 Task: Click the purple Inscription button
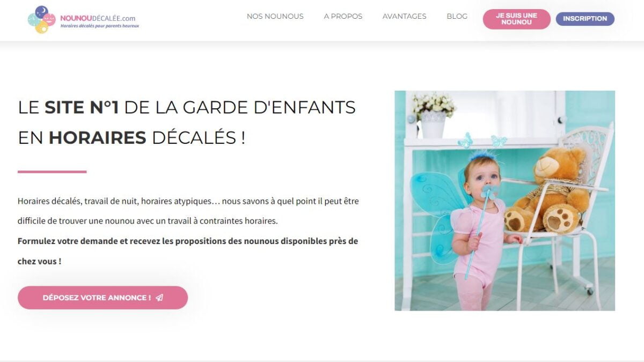[585, 19]
